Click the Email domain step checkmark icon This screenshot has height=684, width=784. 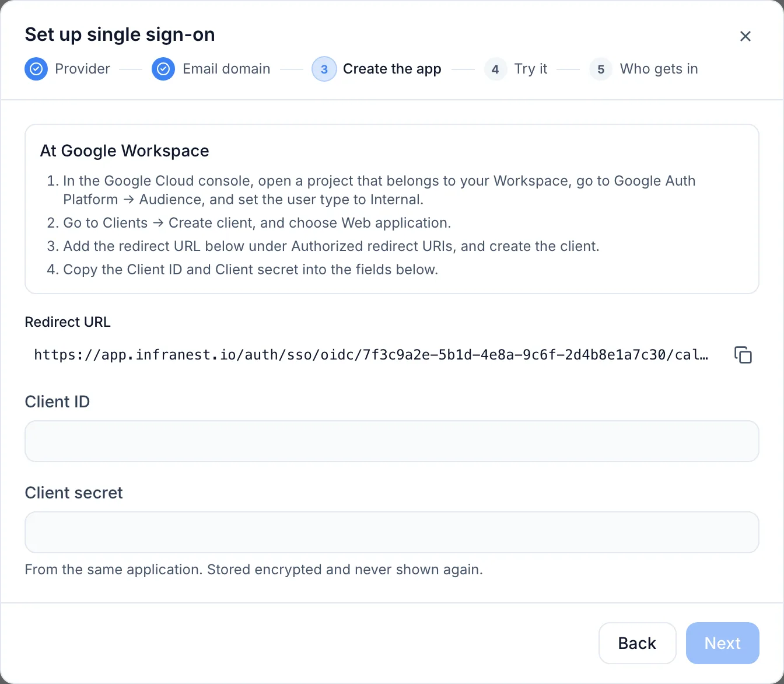(163, 69)
